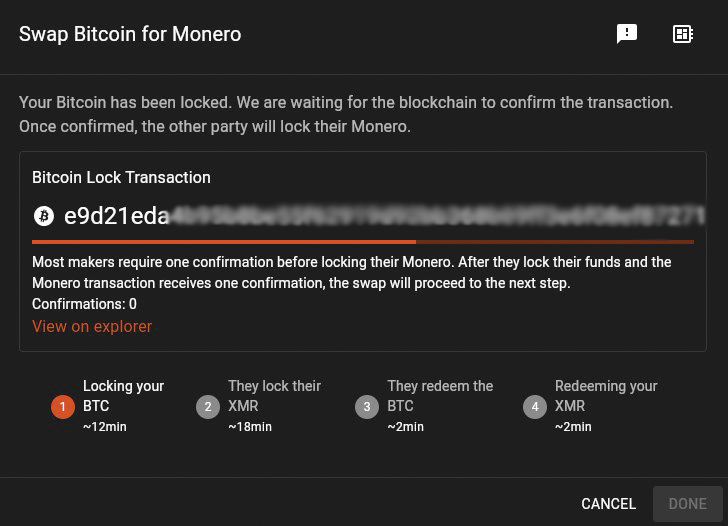This screenshot has width=728, height=526.
Task: Select the step 1 orange circle
Action: point(62,407)
